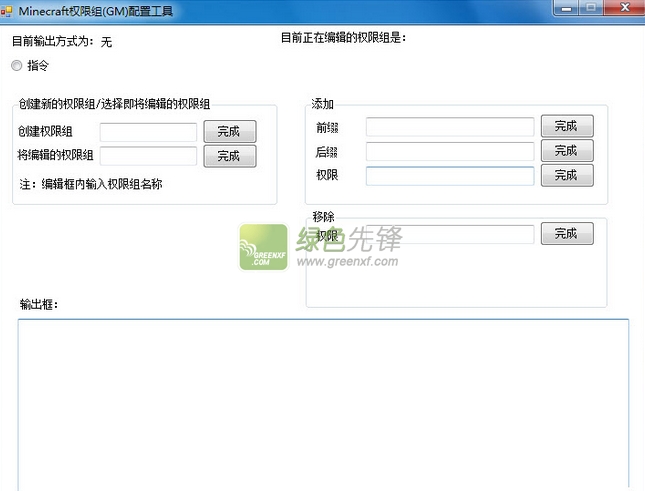Click 完成 for 权限 in 添加 group
The height and width of the screenshot is (491, 645).
point(567,175)
